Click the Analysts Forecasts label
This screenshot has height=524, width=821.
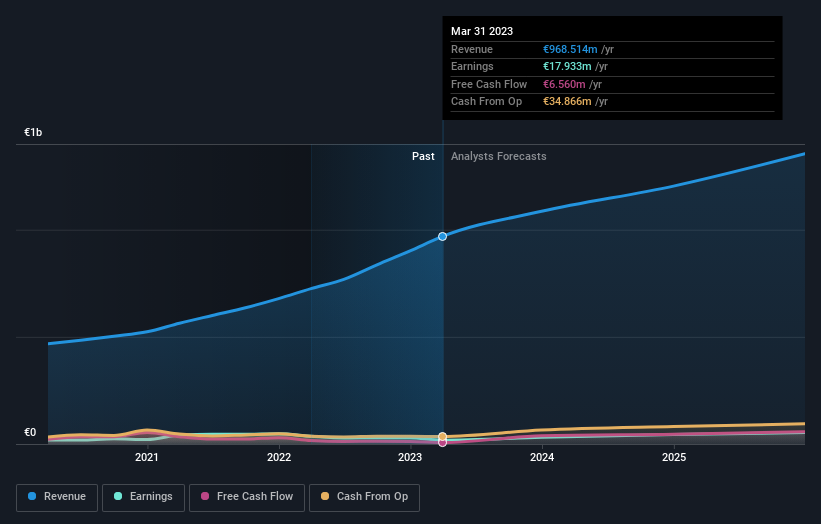coord(498,157)
